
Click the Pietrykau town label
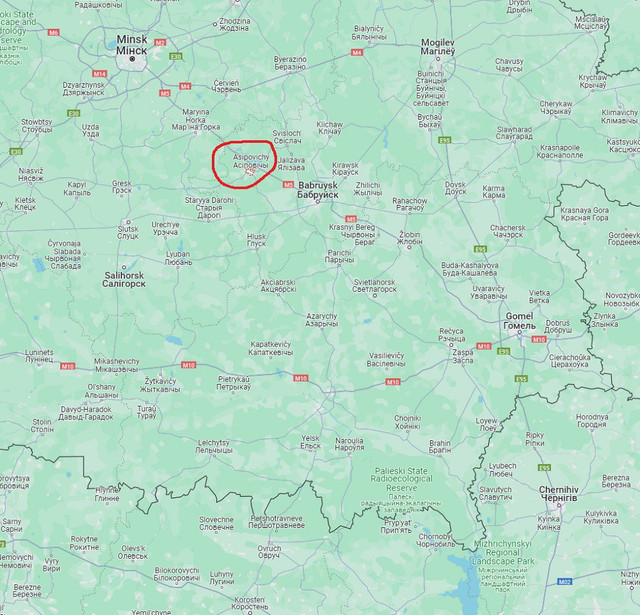[233, 383]
